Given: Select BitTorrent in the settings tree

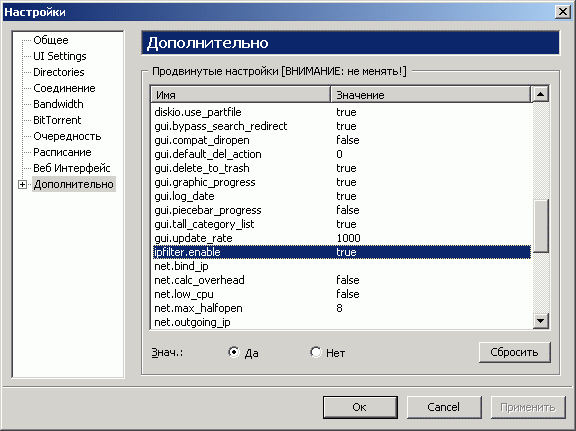Looking at the screenshot, I should tap(57, 120).
